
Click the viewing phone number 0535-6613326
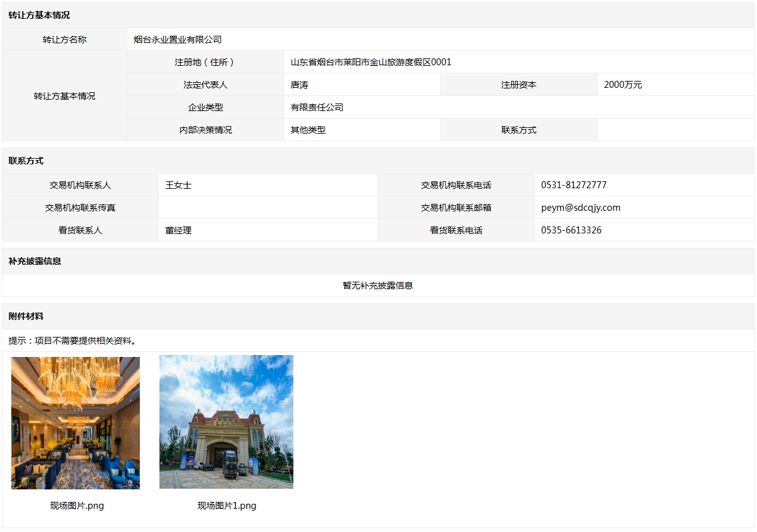571,230
